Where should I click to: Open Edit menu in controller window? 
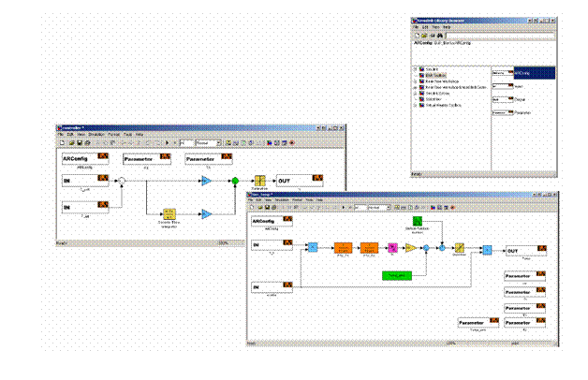click(x=70, y=134)
